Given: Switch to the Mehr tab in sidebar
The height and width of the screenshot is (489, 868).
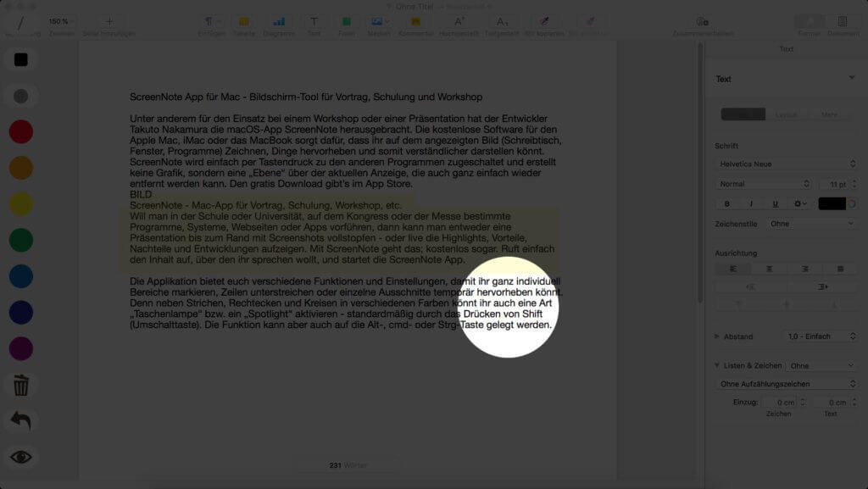Looking at the screenshot, I should pos(830,114).
